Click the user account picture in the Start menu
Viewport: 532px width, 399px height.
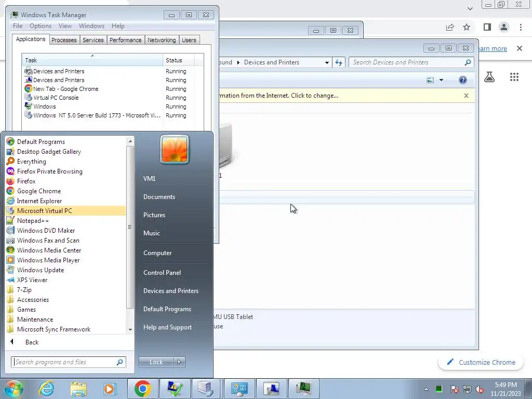pyautogui.click(x=175, y=149)
